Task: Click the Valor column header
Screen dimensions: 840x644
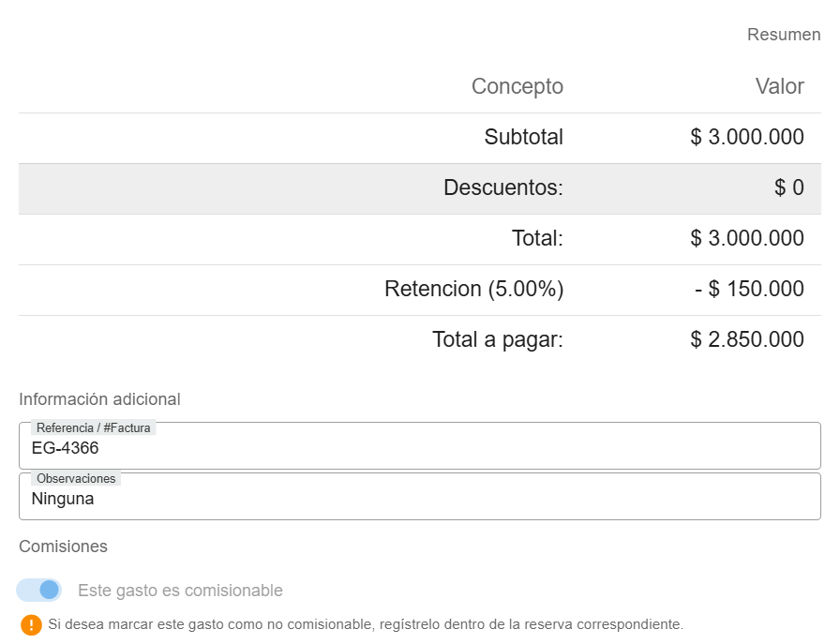Action: [779, 86]
